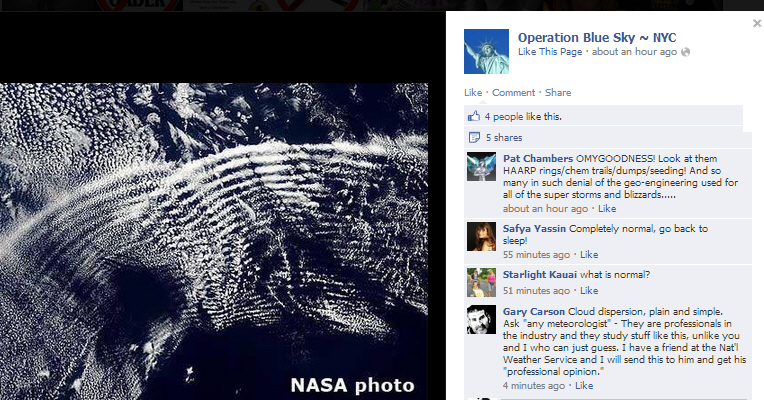Screen dimensions: 764x400
Task: Share the photo via Share link
Action: (558, 93)
